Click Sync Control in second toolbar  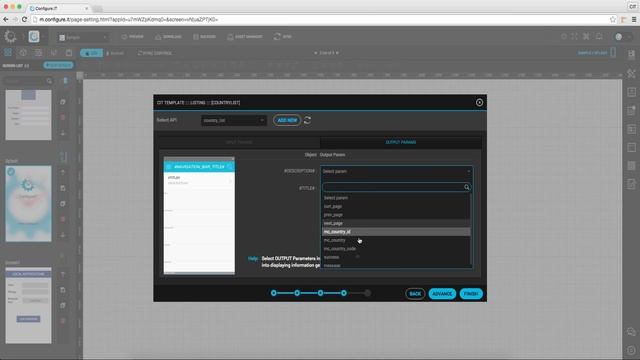pos(155,53)
